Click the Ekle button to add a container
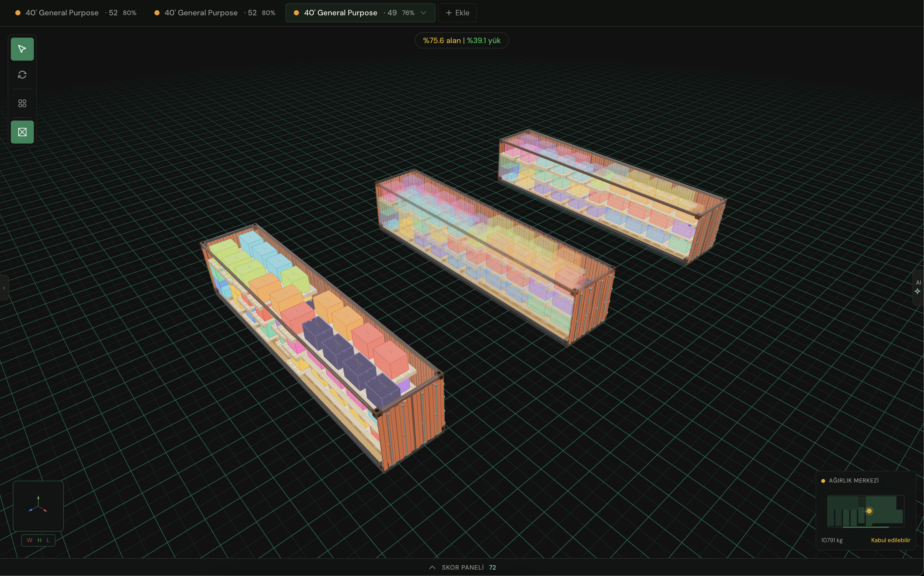The height and width of the screenshot is (576, 924). pos(457,12)
